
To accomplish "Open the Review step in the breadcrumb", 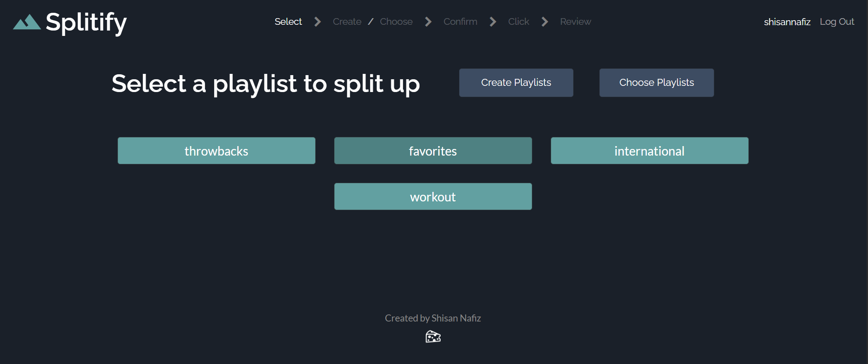I will point(575,21).
